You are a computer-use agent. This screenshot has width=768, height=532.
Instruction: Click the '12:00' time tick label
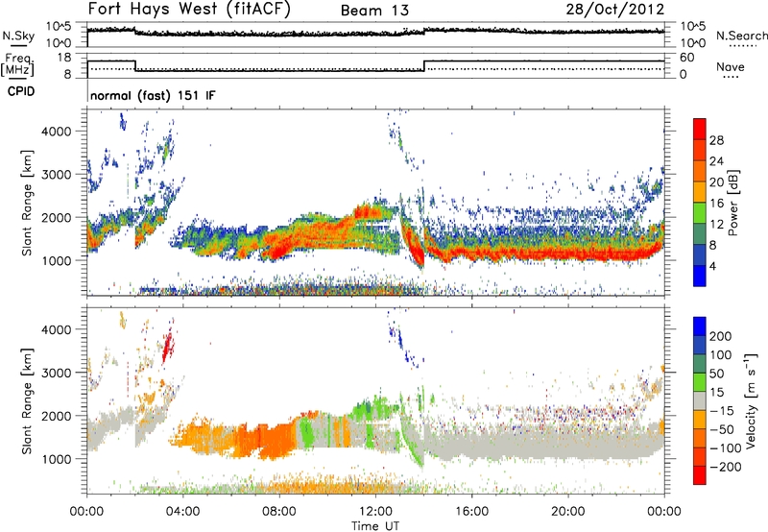pyautogui.click(x=375, y=512)
